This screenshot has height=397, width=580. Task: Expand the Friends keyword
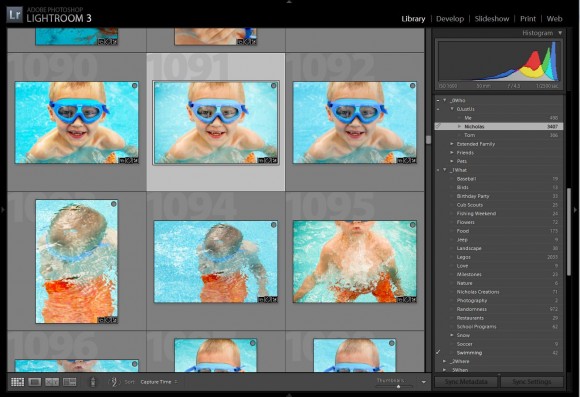coord(452,152)
